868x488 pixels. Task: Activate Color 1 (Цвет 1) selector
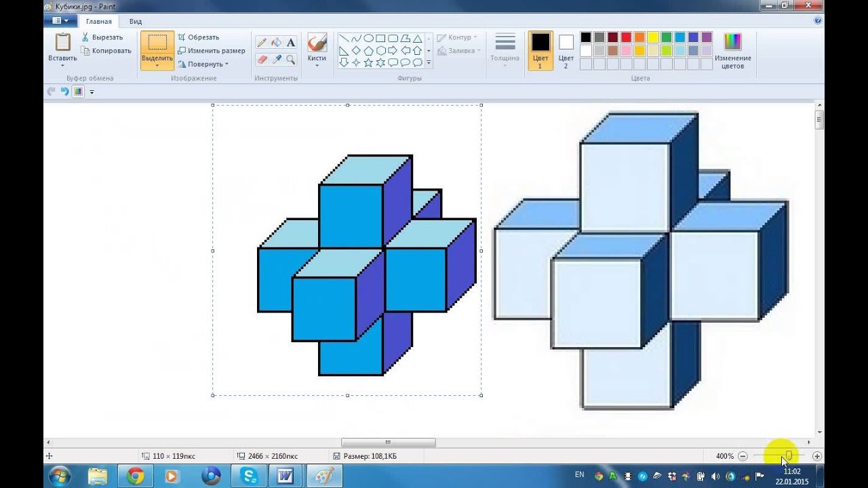540,51
